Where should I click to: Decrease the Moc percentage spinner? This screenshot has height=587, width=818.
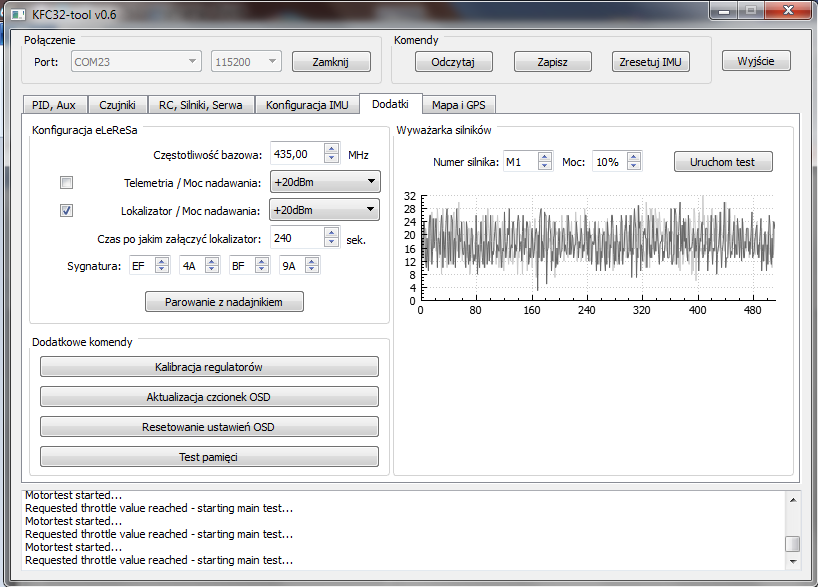click(634, 166)
